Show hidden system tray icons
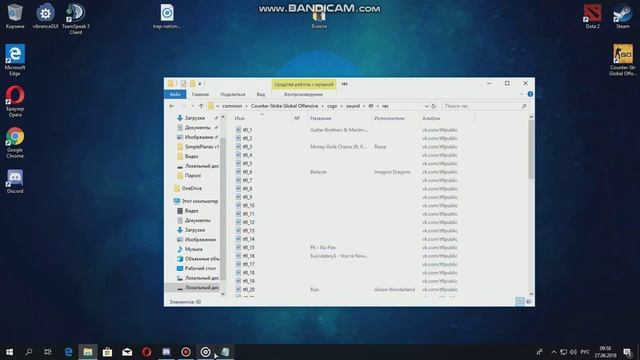 click(x=554, y=352)
